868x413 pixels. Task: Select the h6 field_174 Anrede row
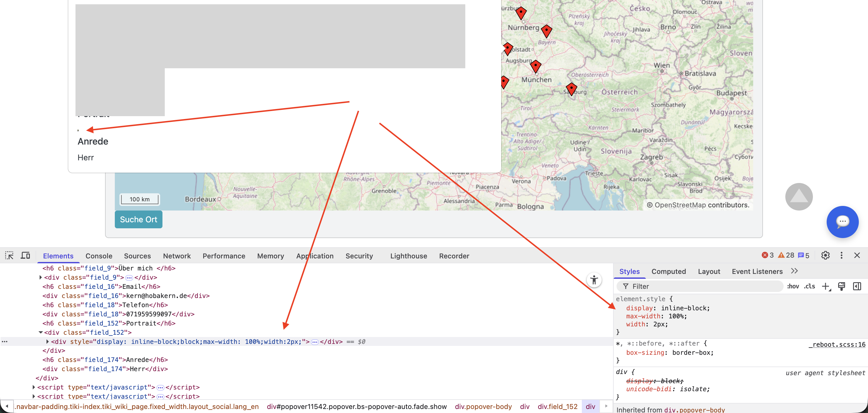coord(105,360)
